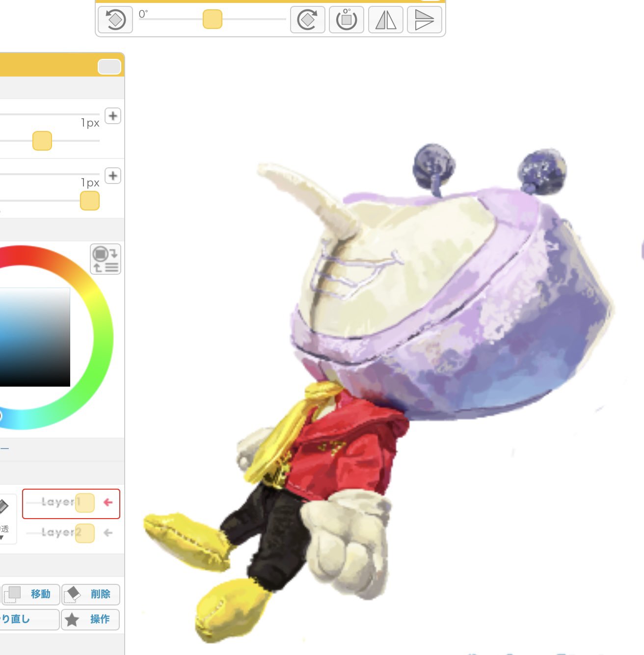Select the Layer1 row
Screen dimensions: 644x655
(x=71, y=503)
